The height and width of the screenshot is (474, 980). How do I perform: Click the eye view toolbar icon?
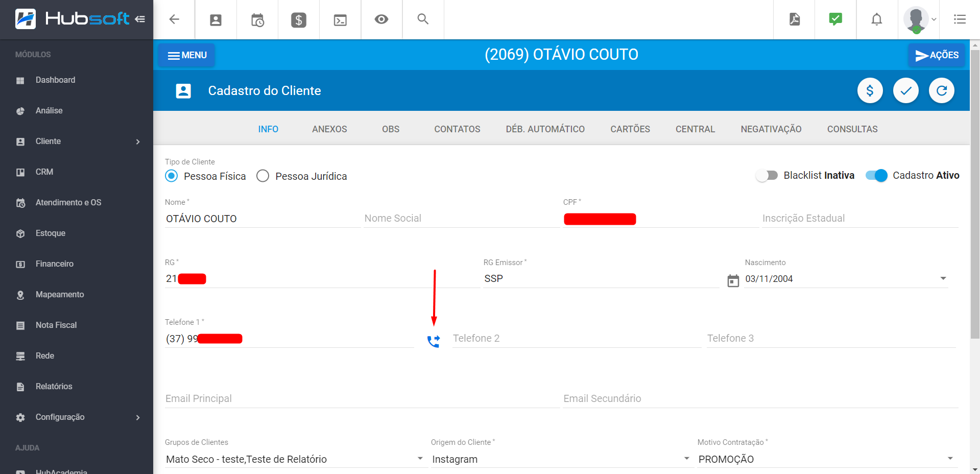click(x=381, y=19)
